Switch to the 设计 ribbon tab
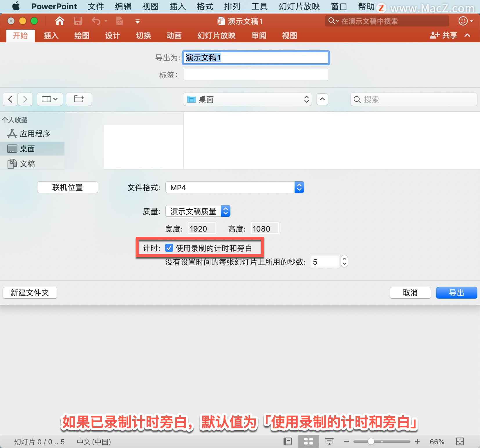 [x=113, y=36]
